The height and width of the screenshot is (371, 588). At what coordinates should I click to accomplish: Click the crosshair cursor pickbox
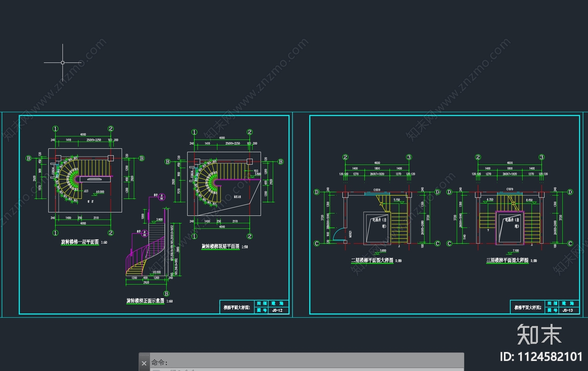tap(62, 63)
